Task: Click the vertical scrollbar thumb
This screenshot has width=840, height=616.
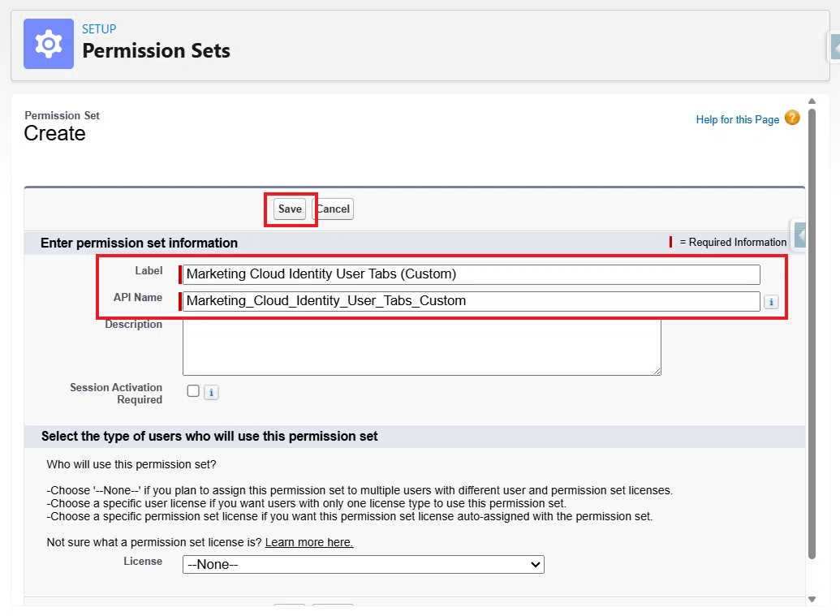Action: click(812, 334)
